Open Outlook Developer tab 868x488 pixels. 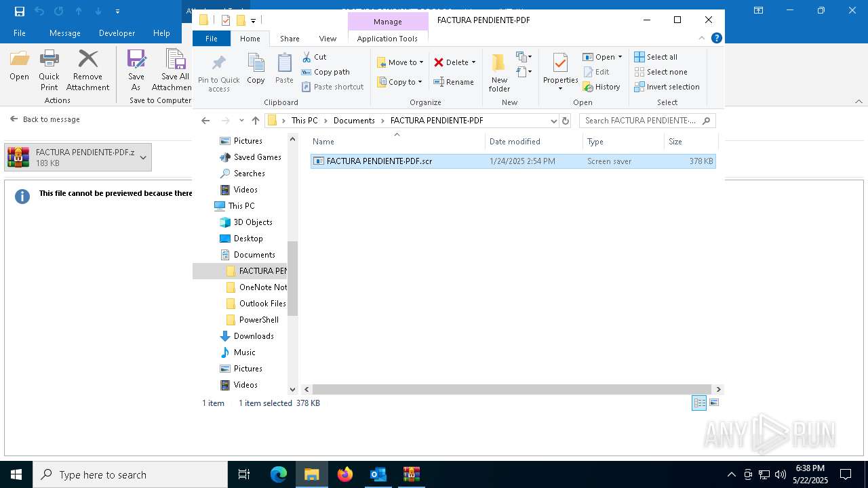tap(117, 33)
